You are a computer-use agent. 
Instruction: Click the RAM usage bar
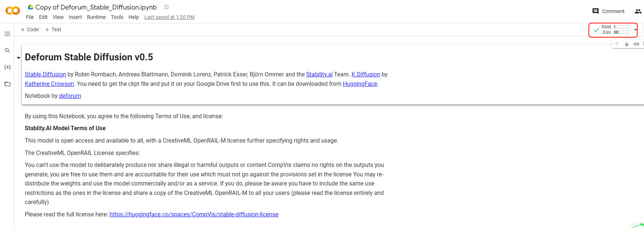pos(621,27)
